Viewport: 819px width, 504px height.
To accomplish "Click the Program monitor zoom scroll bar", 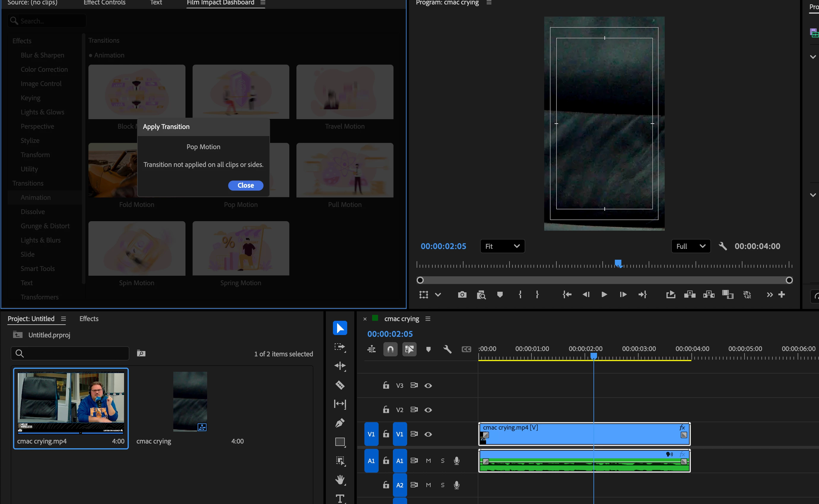I will pos(604,280).
